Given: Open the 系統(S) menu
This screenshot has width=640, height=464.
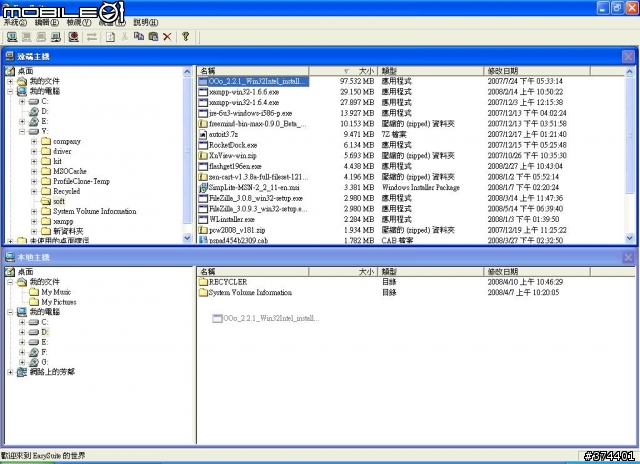Looking at the screenshot, I should [x=15, y=22].
